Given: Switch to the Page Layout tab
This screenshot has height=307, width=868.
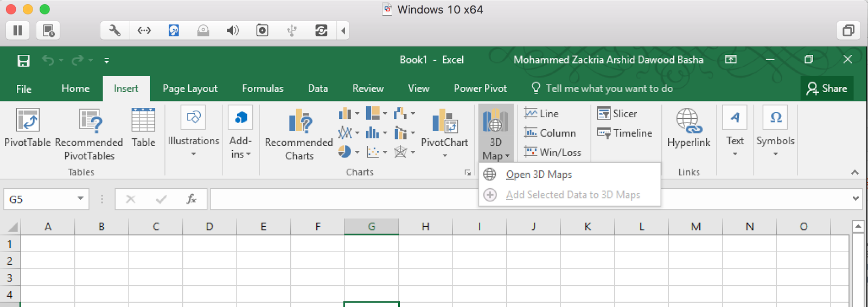Looking at the screenshot, I should click(x=190, y=88).
